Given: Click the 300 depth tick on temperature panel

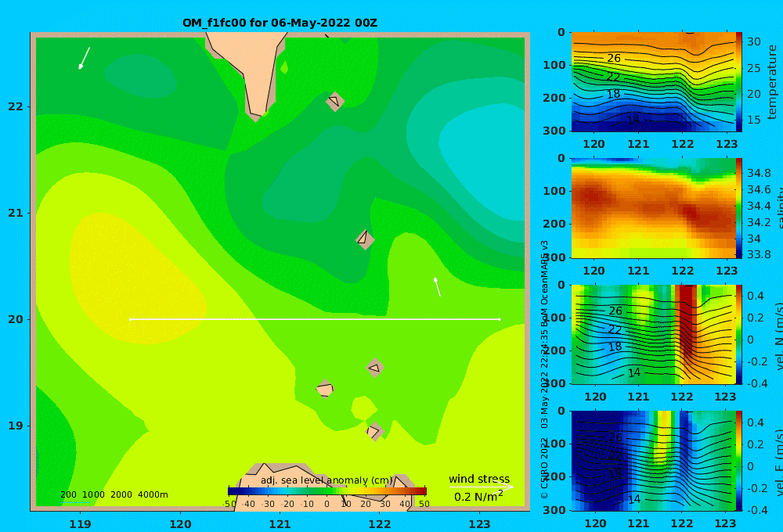Looking at the screenshot, I should pyautogui.click(x=554, y=130).
